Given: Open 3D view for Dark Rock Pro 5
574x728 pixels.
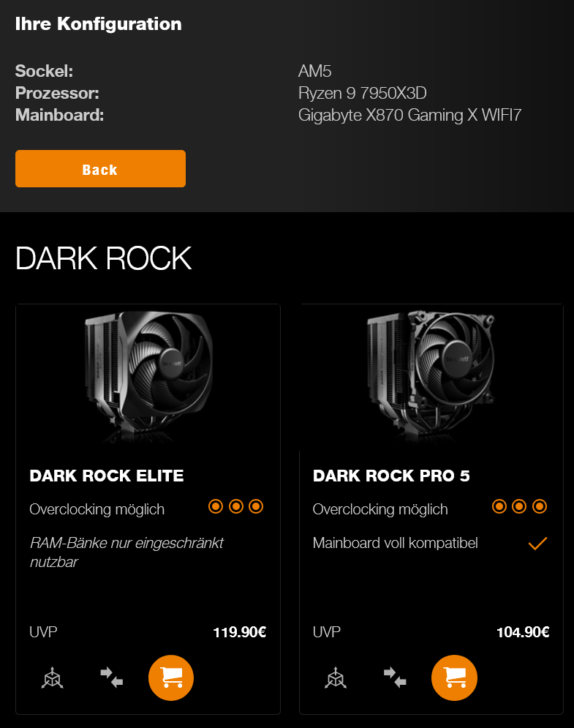Looking at the screenshot, I should click(x=335, y=678).
